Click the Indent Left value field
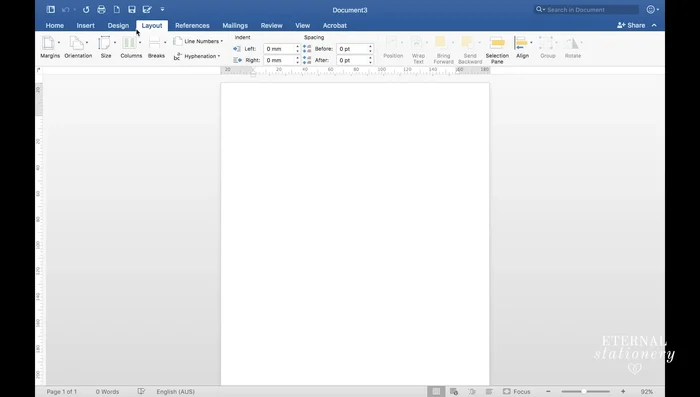 [279, 49]
